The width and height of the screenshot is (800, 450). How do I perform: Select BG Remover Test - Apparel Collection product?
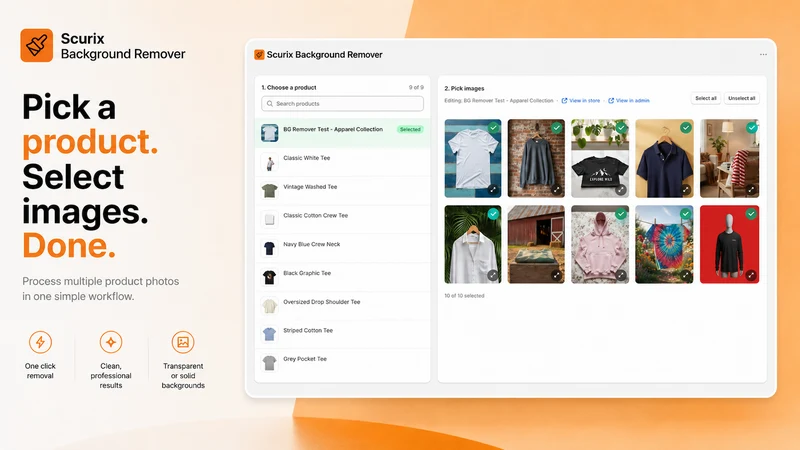click(x=342, y=133)
